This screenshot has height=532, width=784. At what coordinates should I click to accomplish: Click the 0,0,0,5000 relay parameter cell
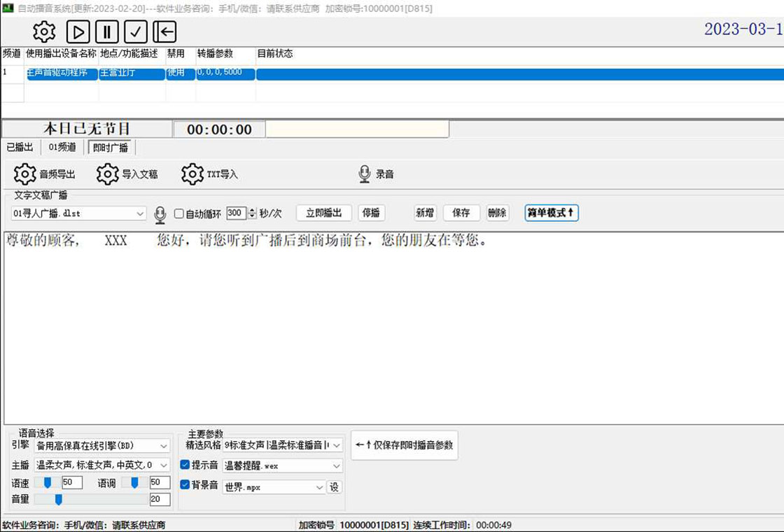coord(225,73)
